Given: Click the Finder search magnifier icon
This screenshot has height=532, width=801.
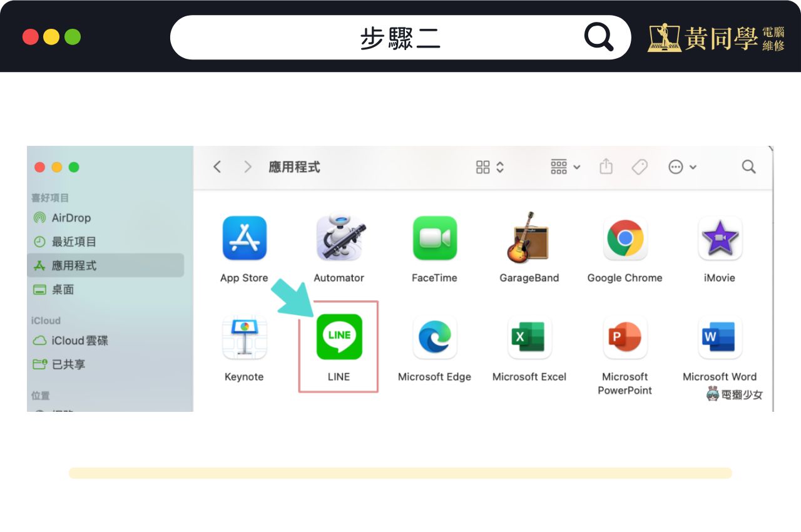Looking at the screenshot, I should pyautogui.click(x=748, y=166).
